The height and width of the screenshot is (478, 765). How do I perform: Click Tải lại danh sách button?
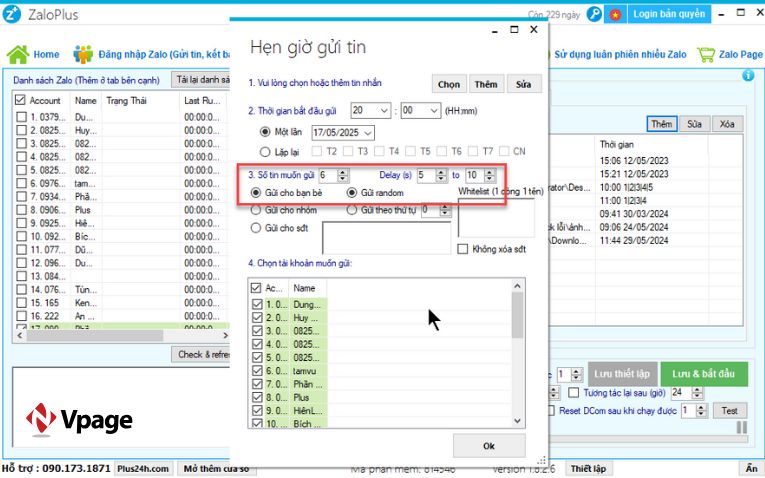tap(201, 80)
